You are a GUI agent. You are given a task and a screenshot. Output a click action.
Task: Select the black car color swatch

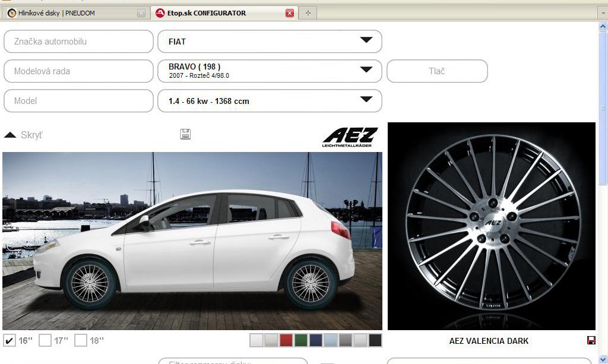tap(375, 340)
